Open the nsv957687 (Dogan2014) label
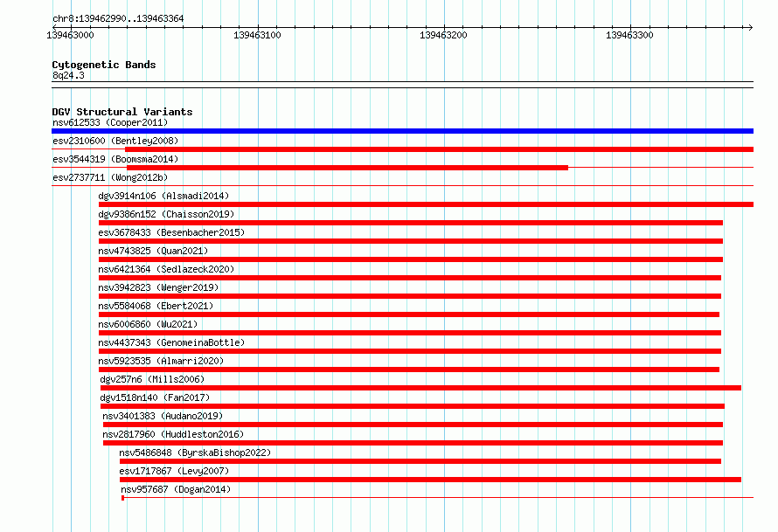Image resolution: width=778 pixels, height=532 pixels. 176,489
